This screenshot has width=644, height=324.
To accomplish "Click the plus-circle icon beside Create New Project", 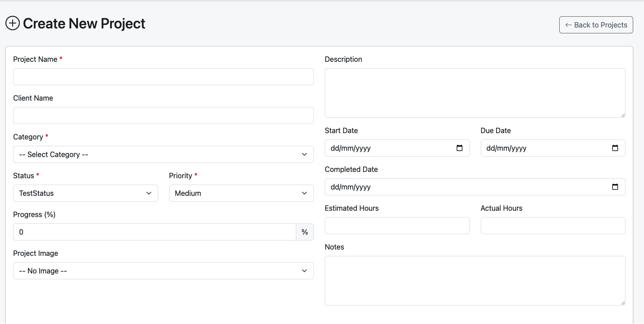I will [13, 23].
